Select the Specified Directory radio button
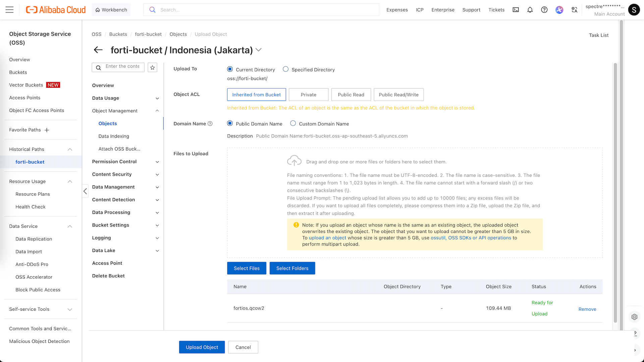The image size is (644, 362). point(285,69)
